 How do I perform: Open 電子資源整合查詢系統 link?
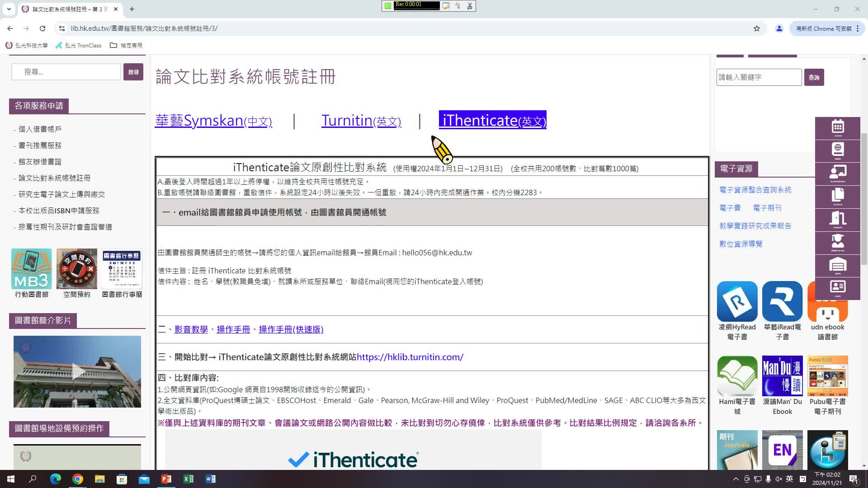tap(755, 190)
